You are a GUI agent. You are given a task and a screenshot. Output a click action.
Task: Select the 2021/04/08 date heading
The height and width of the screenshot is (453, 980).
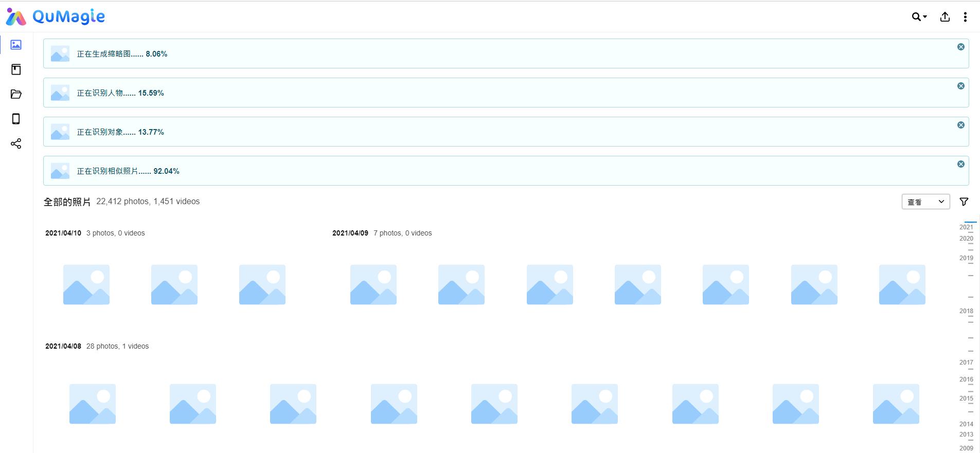(63, 346)
